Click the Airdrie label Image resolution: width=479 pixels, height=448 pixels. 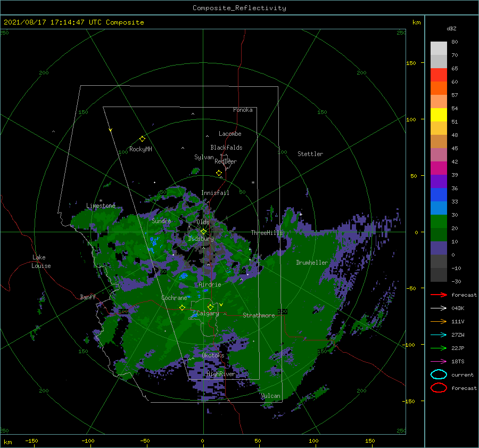click(x=210, y=284)
